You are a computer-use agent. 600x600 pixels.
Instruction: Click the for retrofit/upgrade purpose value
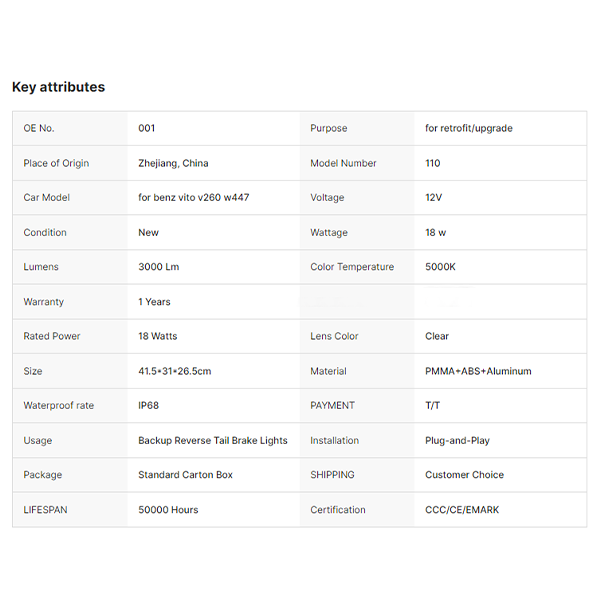(x=469, y=128)
